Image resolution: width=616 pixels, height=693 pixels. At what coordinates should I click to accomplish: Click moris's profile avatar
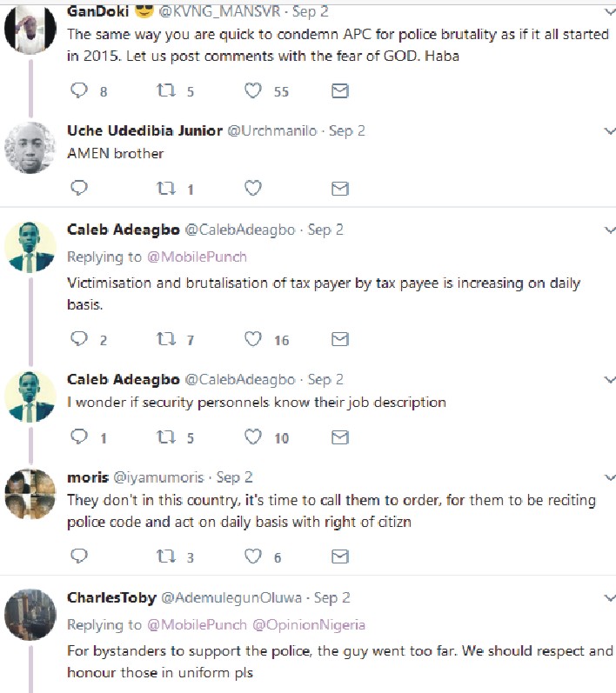click(x=30, y=494)
